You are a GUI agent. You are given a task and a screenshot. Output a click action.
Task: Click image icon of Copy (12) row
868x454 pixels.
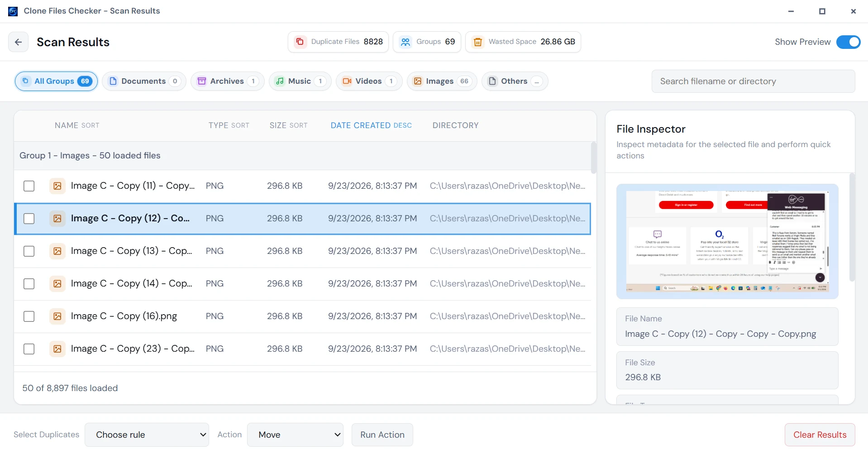(57, 219)
